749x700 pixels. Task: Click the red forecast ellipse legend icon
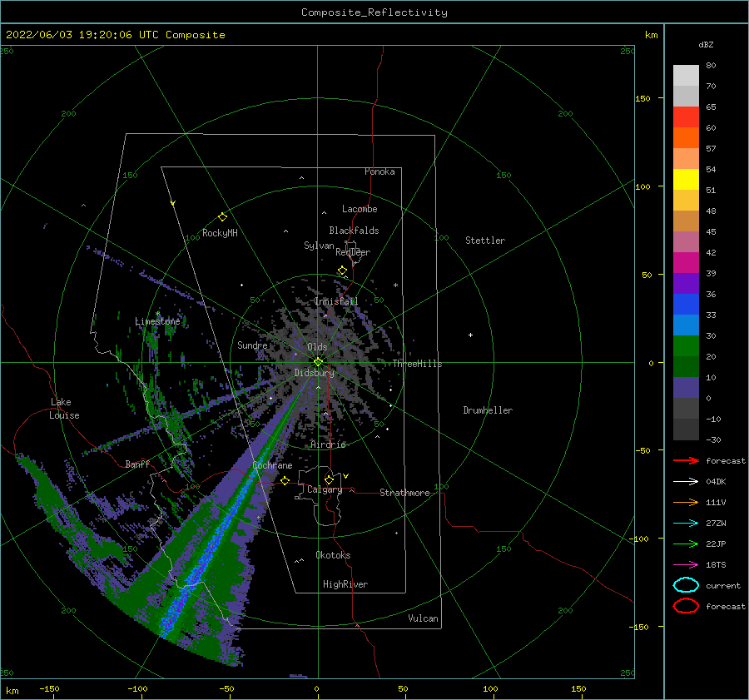coord(686,606)
